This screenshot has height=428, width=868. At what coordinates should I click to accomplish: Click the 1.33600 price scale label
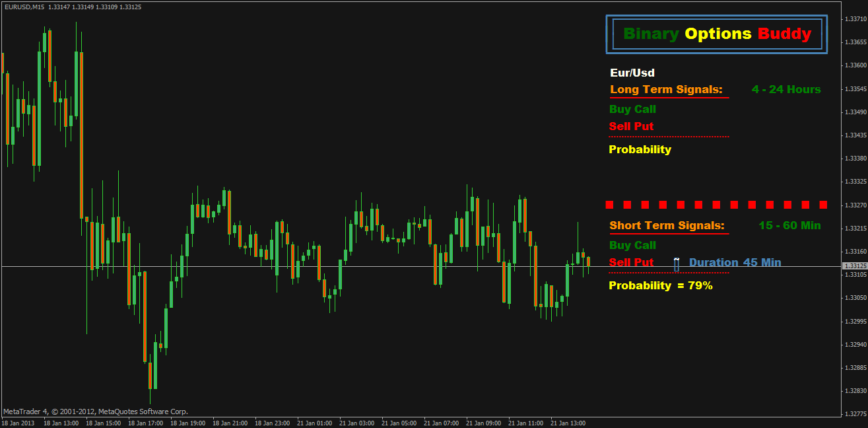pos(855,65)
